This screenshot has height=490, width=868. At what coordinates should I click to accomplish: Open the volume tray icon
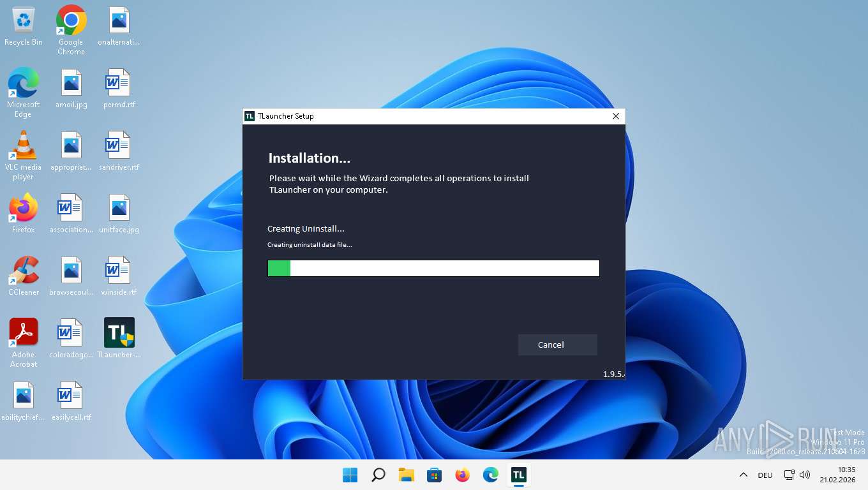805,475
